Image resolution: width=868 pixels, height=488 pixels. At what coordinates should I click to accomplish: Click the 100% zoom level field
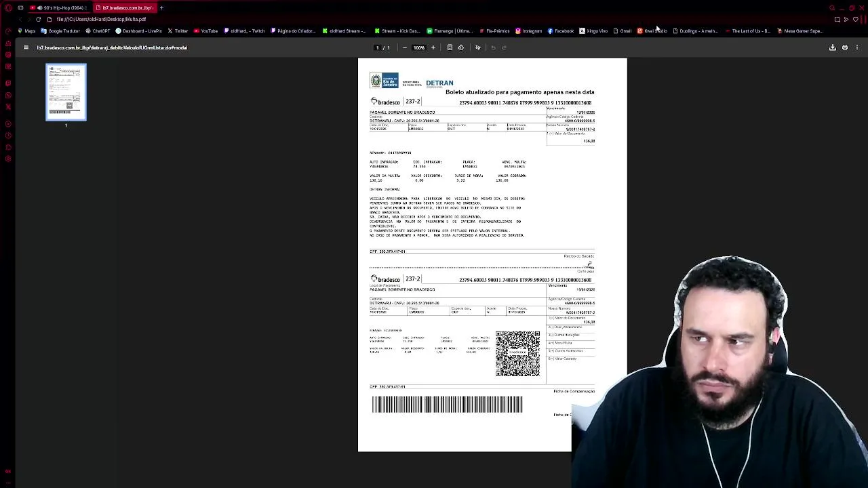pyautogui.click(x=419, y=47)
